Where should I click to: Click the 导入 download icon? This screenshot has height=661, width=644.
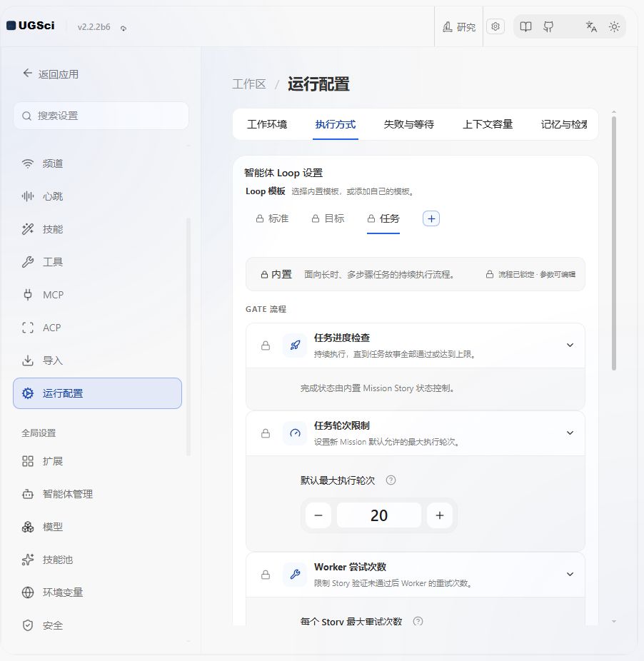(28, 360)
